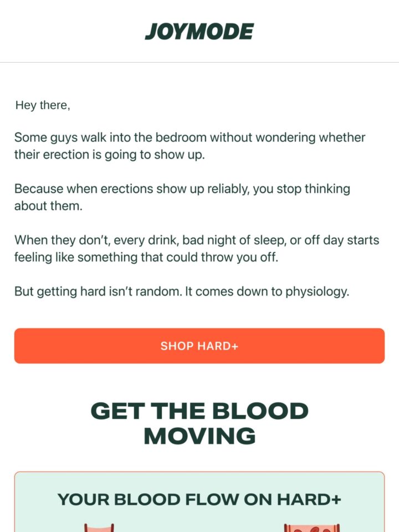Click the "Hey there," greeting line
The image size is (399, 532).
[43, 105]
